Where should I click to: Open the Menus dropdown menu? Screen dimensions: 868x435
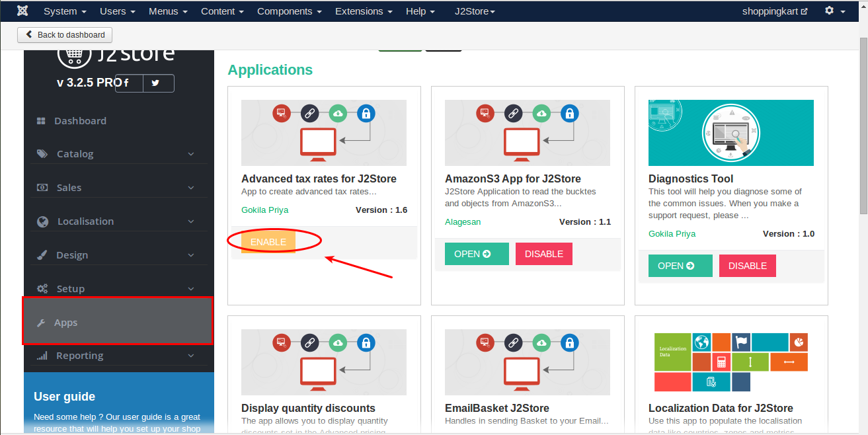click(168, 11)
